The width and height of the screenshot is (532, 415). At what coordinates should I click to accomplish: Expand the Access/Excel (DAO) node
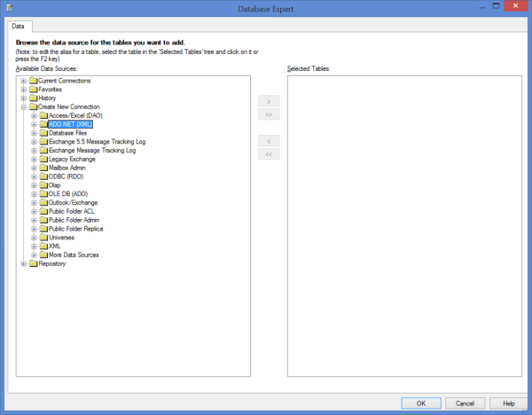(x=34, y=115)
